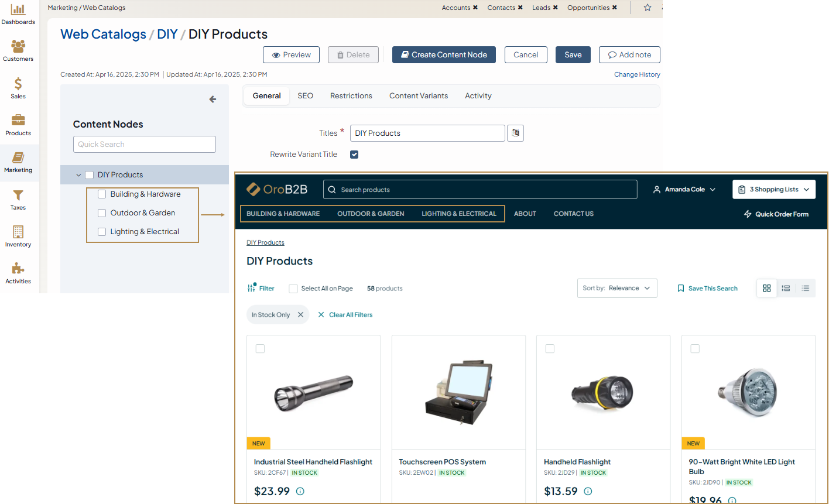The height and width of the screenshot is (504, 829).
Task: Collapse Content Nodes panel with back arrow
Action: (x=213, y=100)
